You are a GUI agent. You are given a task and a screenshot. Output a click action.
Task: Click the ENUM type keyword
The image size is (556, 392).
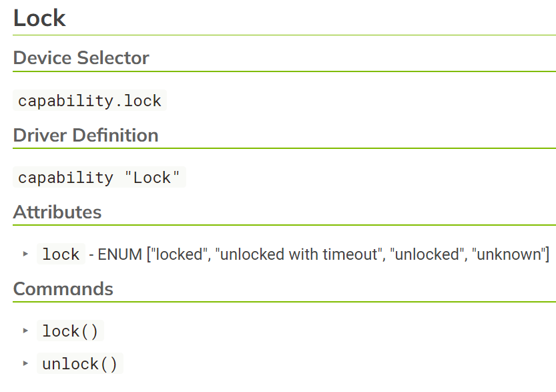point(120,254)
